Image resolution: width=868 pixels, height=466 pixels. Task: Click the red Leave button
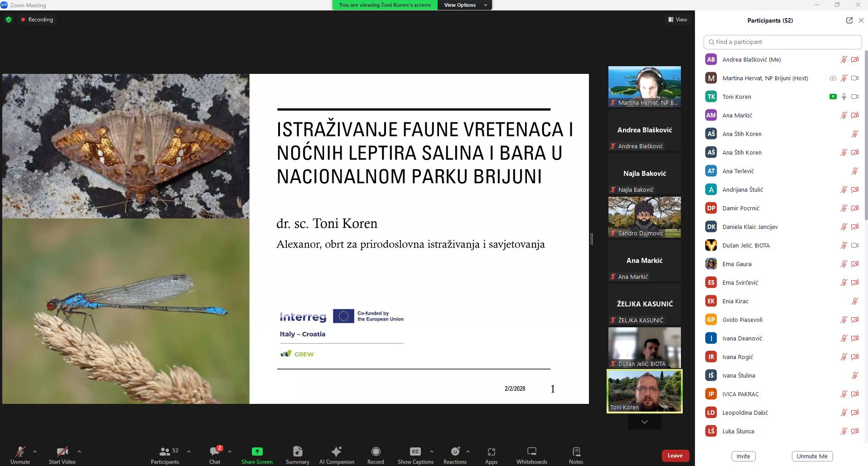675,456
